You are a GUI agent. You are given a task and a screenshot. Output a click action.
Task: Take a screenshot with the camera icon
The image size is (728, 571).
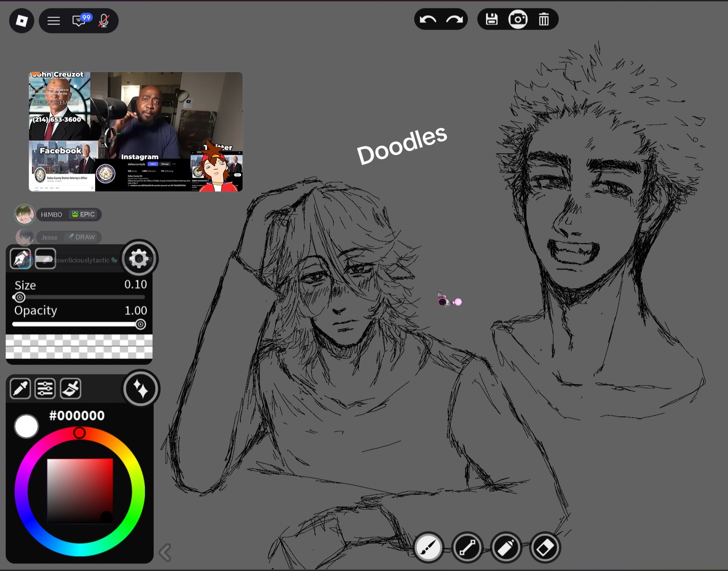coord(518,19)
